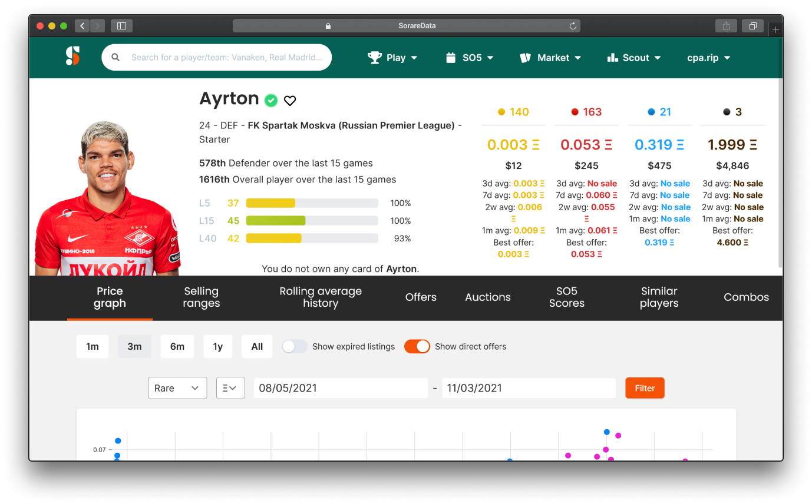This screenshot has width=812, height=504.
Task: Click the heart favorite icon beside Ayrton
Action: point(290,101)
